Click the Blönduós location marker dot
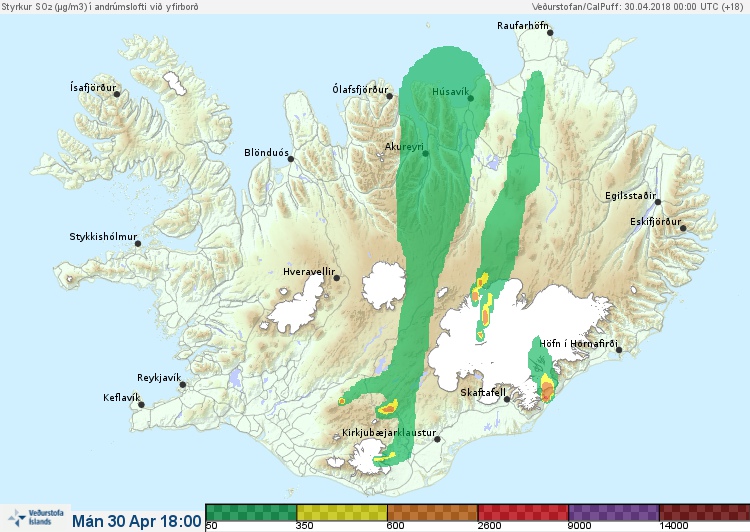Screen dimensions: 750x532 pos(290,158)
